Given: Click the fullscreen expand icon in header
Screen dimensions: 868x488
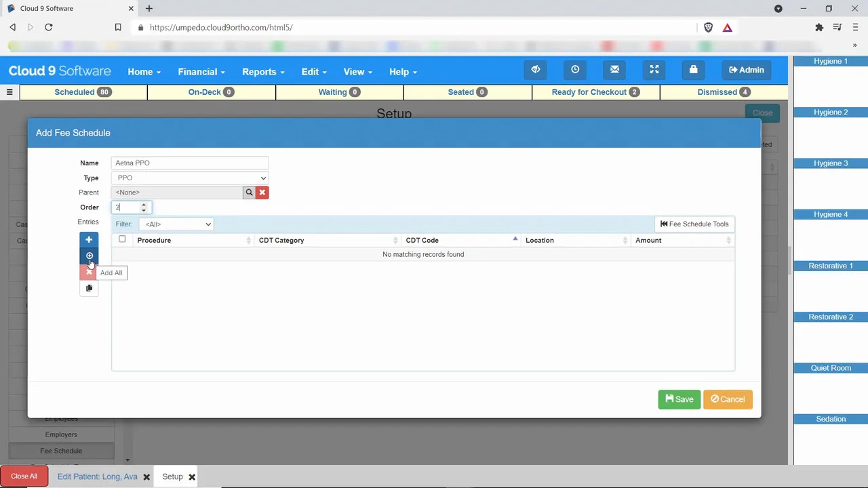Looking at the screenshot, I should (654, 70).
